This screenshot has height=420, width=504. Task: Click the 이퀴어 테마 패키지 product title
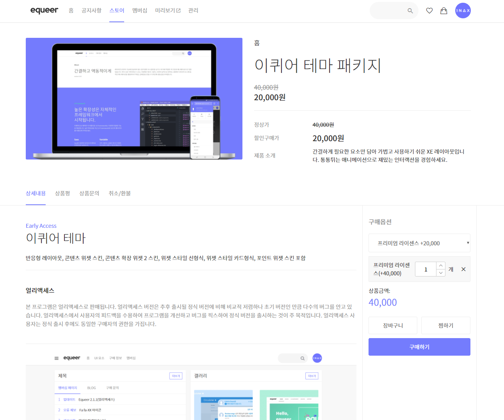(317, 65)
